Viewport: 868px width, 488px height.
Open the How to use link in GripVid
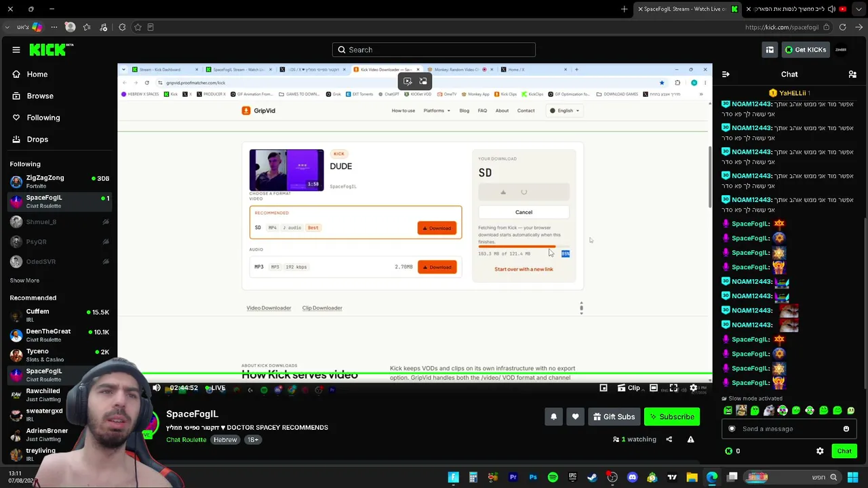(x=403, y=110)
